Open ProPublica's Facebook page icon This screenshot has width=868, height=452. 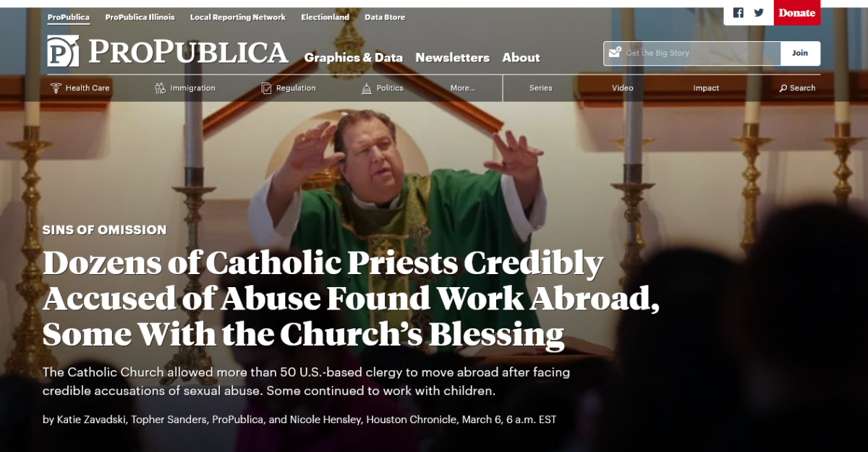(739, 13)
